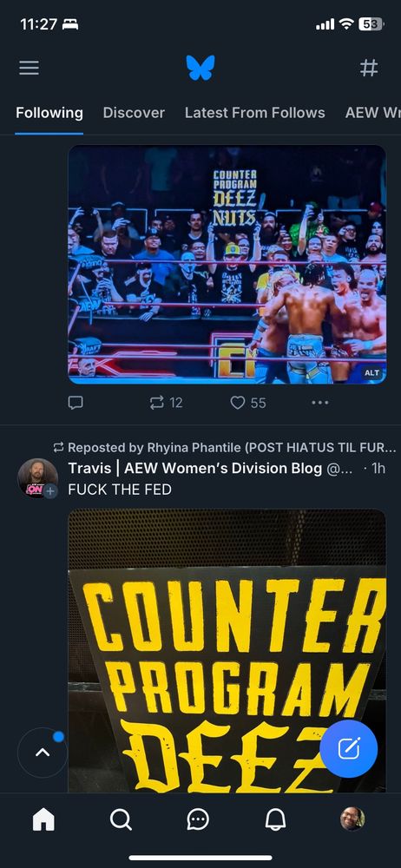Open the three-dot post options menu
Screen dimensions: 401x868
pos(320,403)
